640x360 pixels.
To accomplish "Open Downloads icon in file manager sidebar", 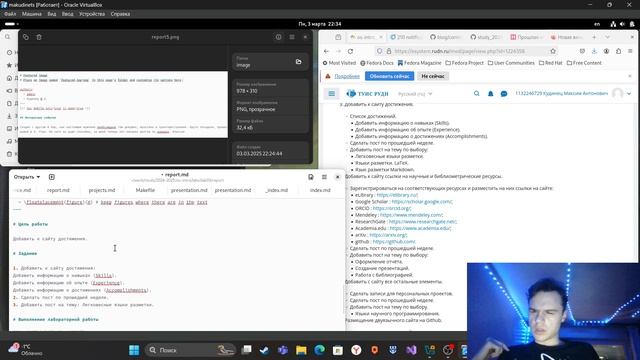I will 9,116.
